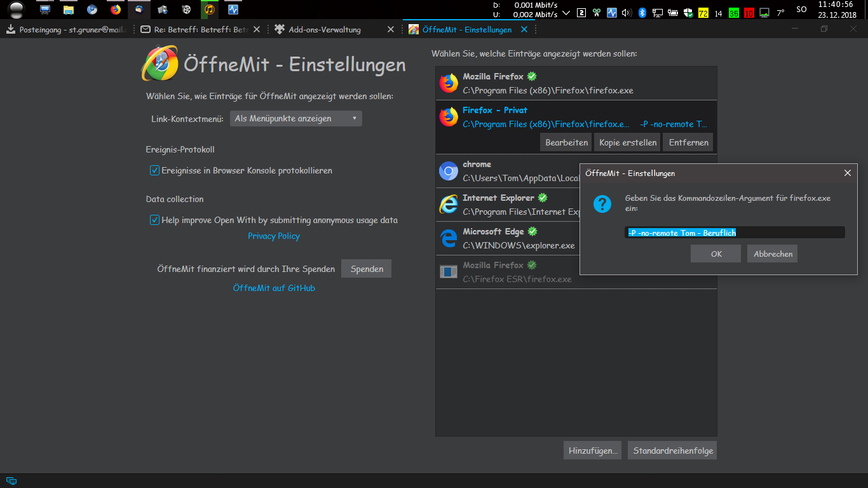Click the yellow 72 temperature tray indicator
This screenshot has height=488, width=868.
tap(703, 13)
